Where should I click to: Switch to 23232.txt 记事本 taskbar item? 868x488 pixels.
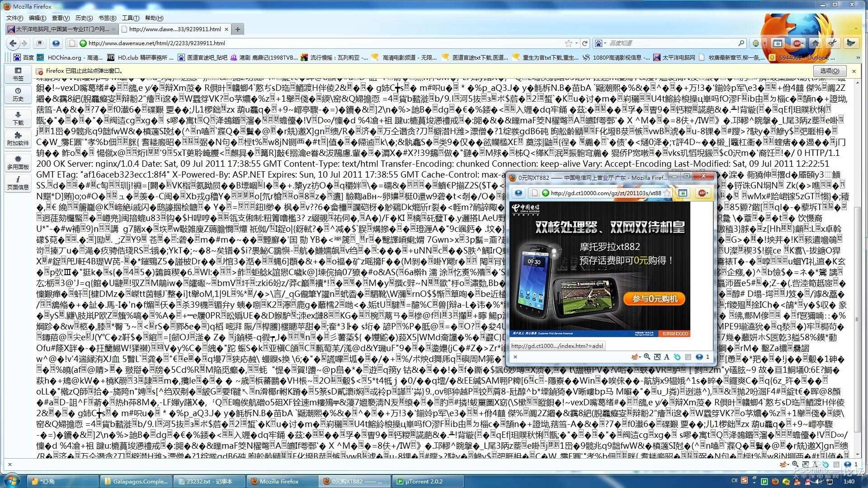(210, 482)
